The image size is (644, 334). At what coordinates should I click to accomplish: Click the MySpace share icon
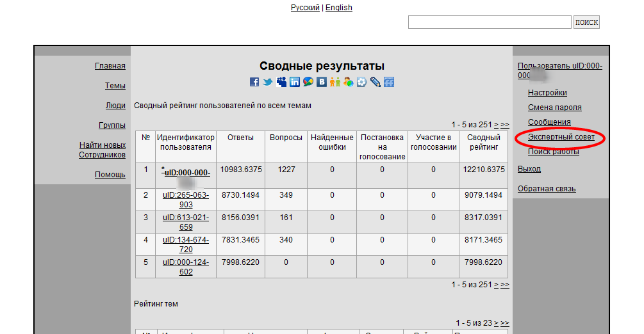[281, 82]
